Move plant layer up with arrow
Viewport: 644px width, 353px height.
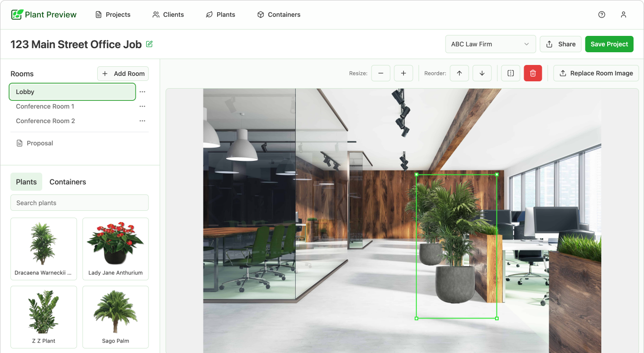click(x=459, y=73)
